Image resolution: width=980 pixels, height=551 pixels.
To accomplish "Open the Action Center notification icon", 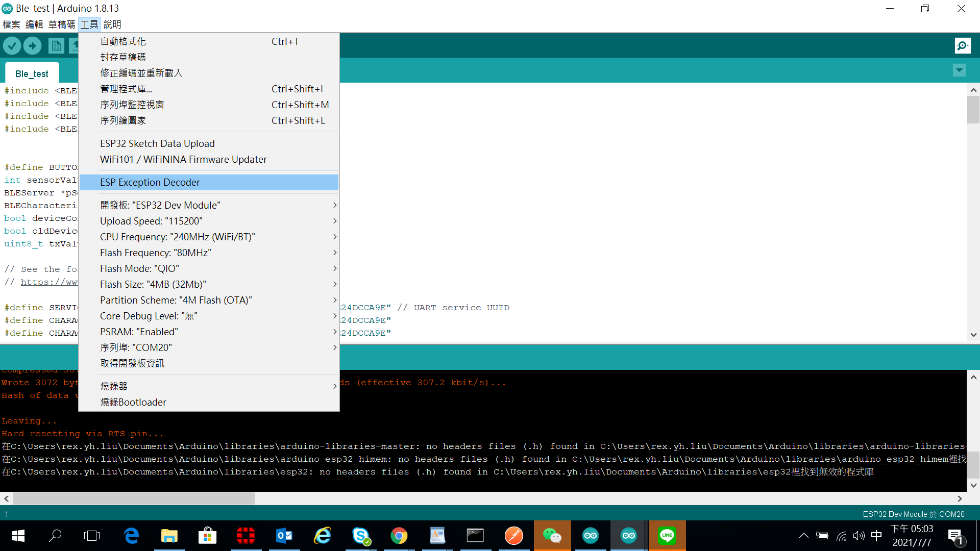I will pyautogui.click(x=956, y=536).
